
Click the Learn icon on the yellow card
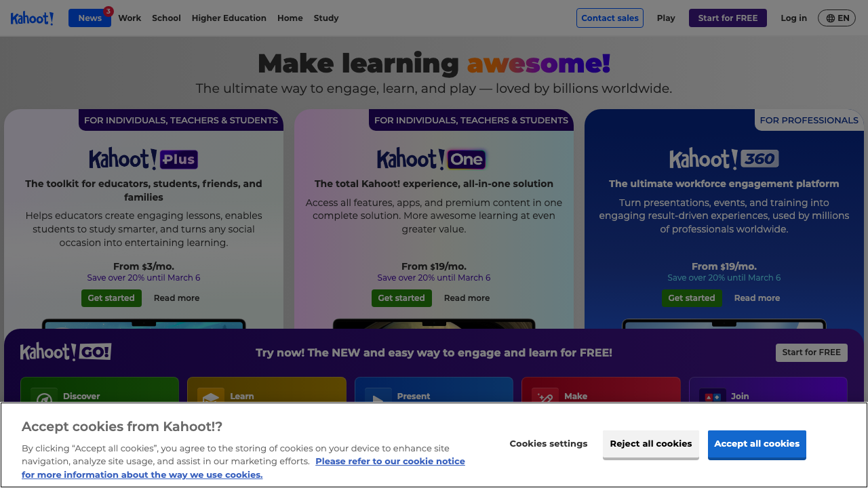tap(211, 396)
